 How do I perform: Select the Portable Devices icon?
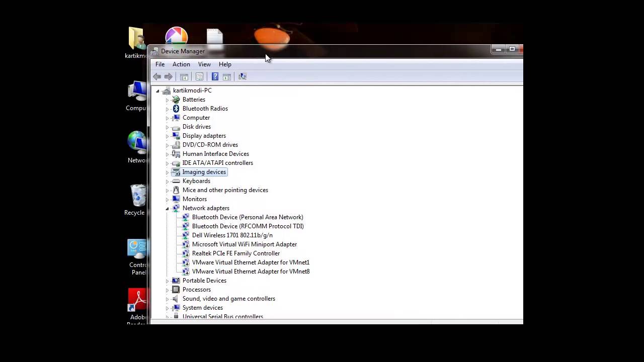(x=176, y=281)
